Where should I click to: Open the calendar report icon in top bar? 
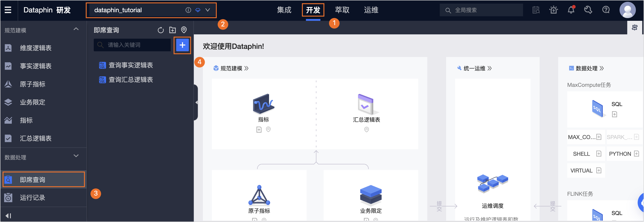[x=536, y=10]
